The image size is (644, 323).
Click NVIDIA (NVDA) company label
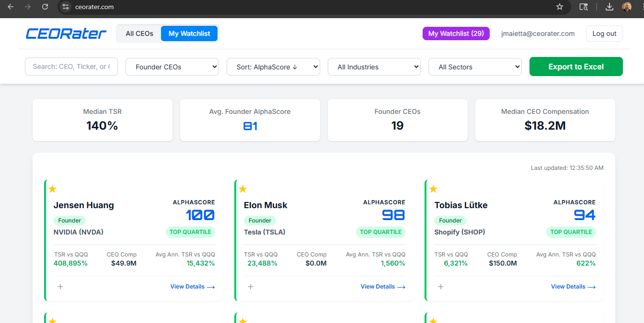coord(79,232)
